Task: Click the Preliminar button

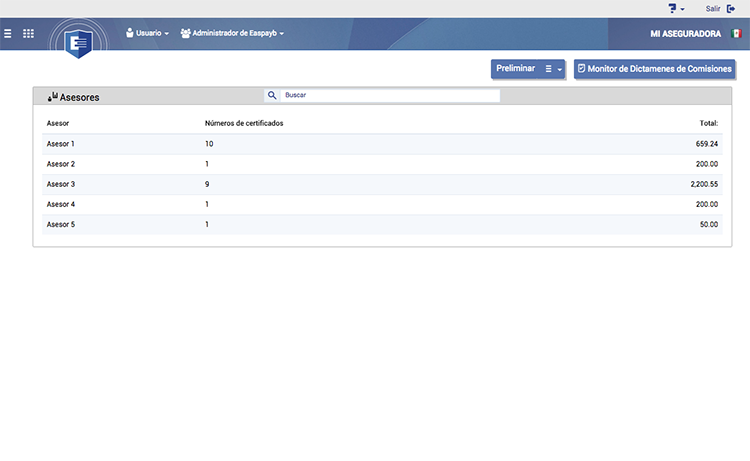Action: 515,68
